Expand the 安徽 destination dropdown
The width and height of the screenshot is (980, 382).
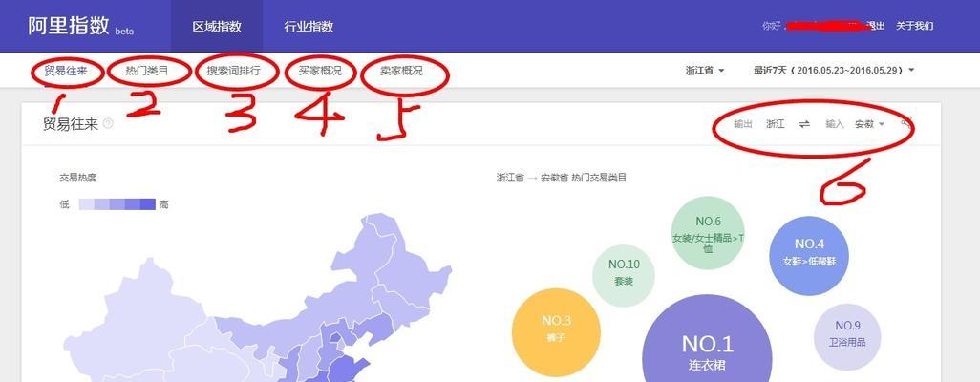coord(870,124)
